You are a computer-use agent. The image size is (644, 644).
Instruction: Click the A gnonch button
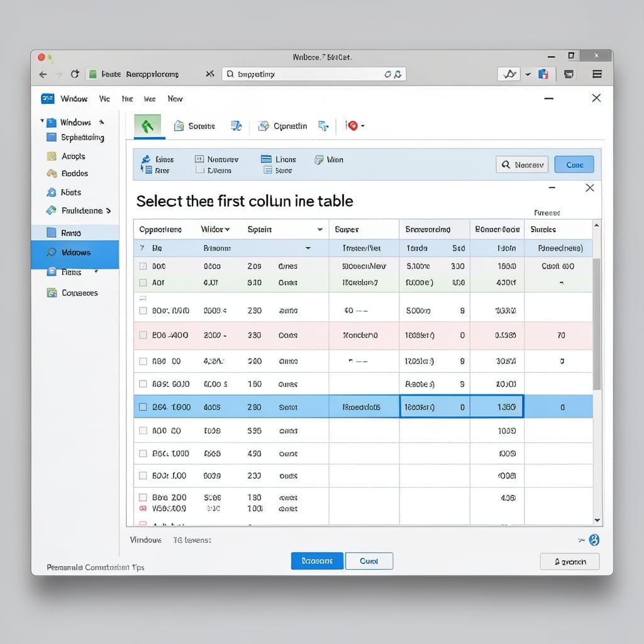pyautogui.click(x=570, y=562)
